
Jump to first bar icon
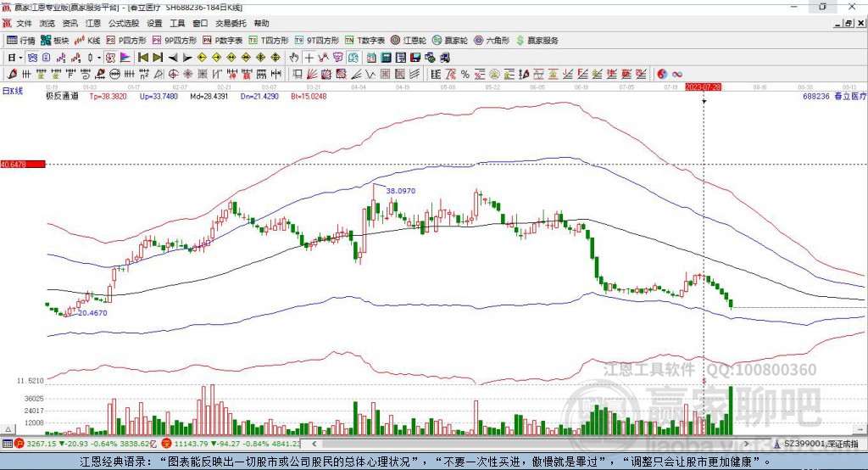coord(142,58)
